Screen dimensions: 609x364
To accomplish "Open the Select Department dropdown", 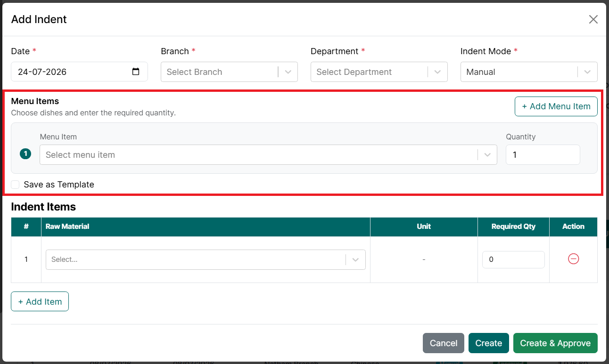I will point(379,72).
